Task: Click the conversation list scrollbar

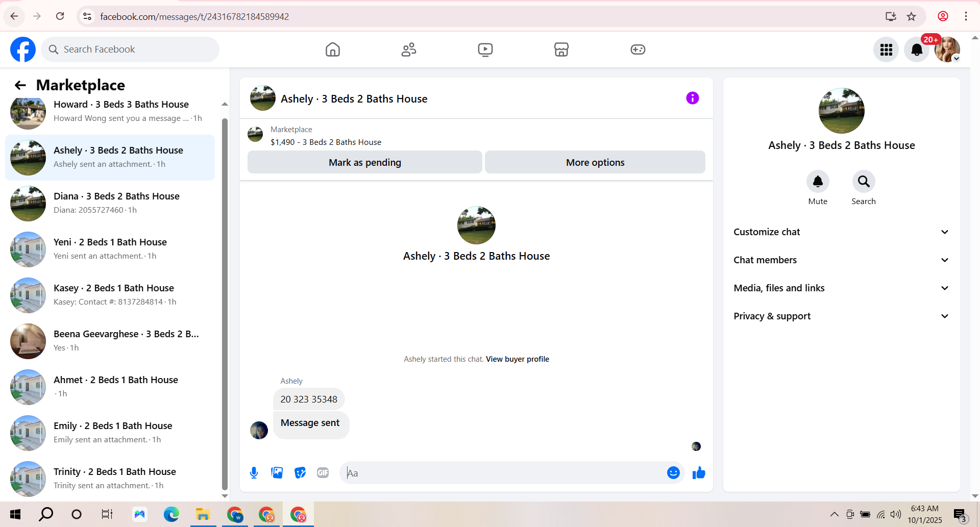Action: [x=225, y=304]
